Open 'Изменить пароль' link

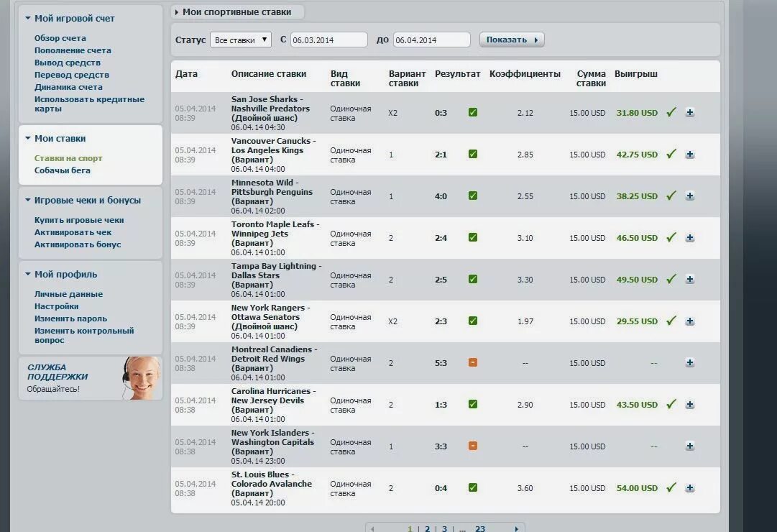[70, 318]
